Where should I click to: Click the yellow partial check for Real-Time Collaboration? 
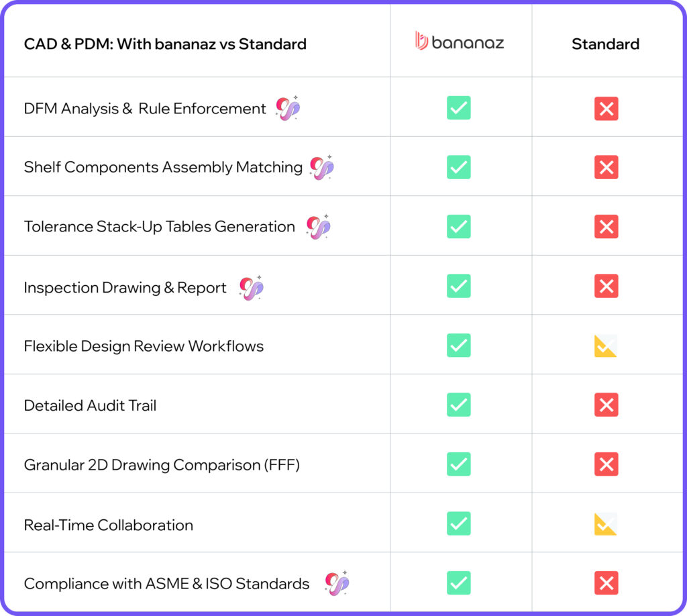[x=606, y=524]
